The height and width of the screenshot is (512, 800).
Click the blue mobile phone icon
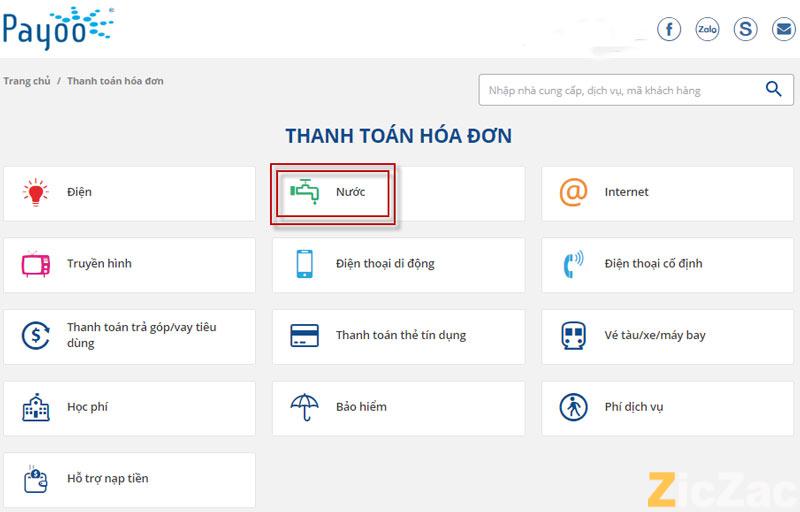click(x=305, y=264)
